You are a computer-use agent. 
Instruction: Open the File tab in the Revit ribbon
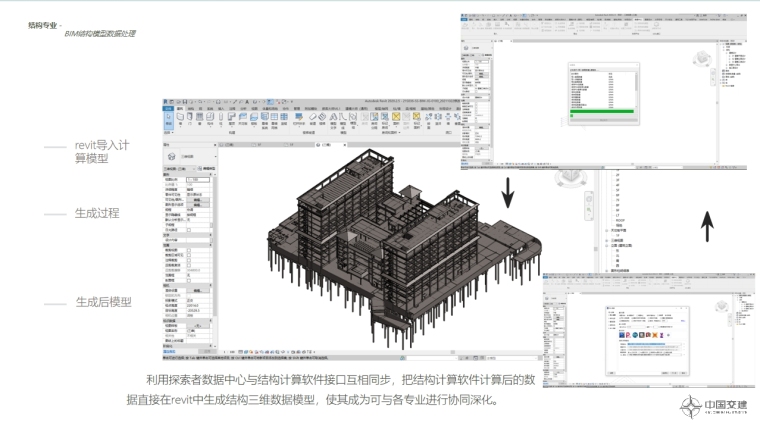(167, 109)
